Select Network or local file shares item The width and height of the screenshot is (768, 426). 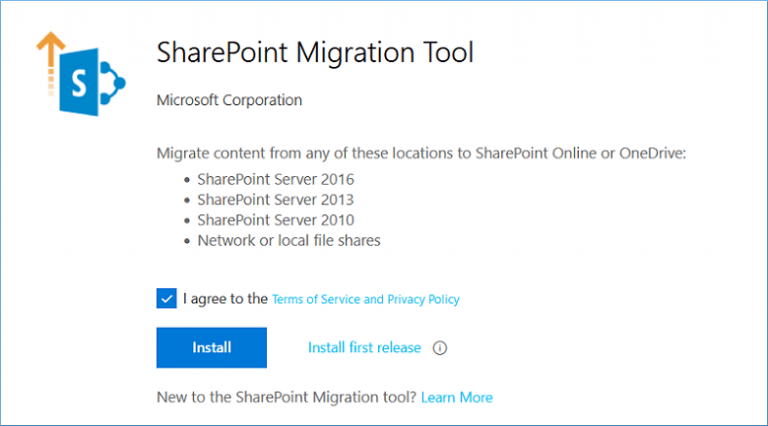(288, 240)
